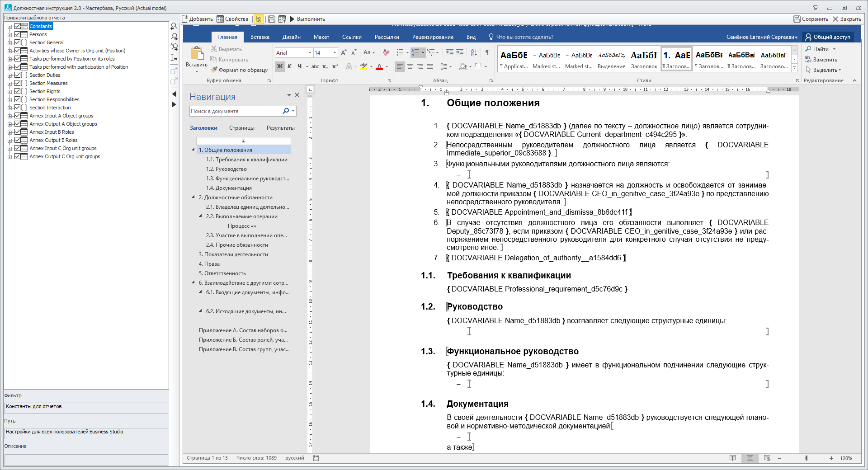Toggle the Section Duties checkbox
The image size is (868, 470).
(x=18, y=75)
